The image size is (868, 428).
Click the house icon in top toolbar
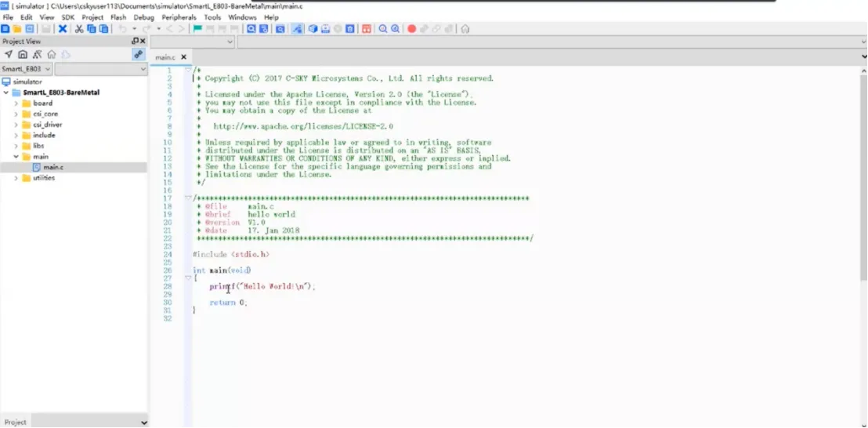click(x=465, y=29)
